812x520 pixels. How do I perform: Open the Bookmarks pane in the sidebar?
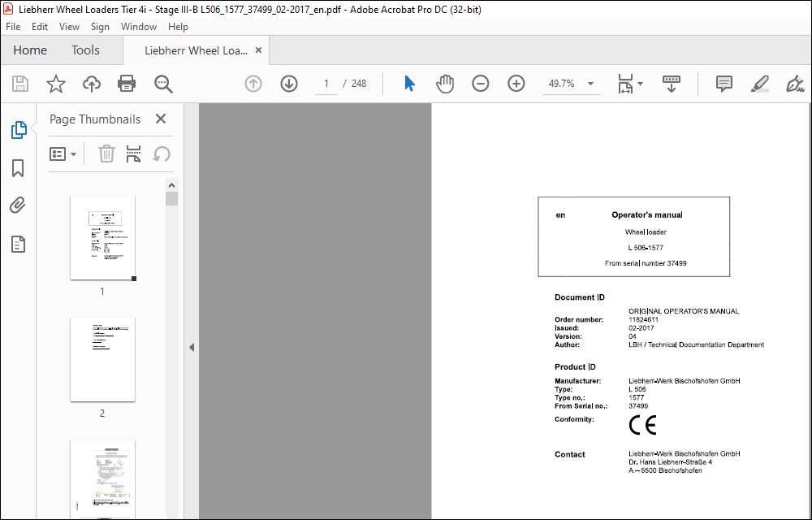pyautogui.click(x=18, y=168)
